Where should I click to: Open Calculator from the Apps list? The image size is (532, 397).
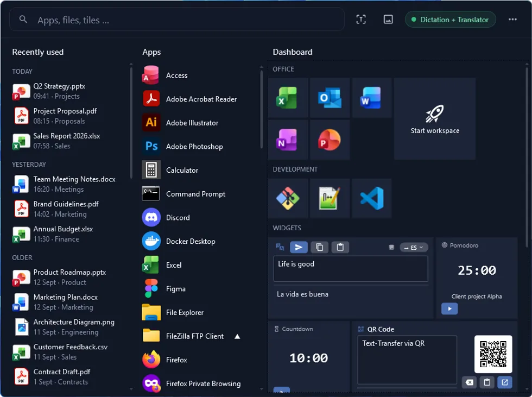tap(200, 171)
